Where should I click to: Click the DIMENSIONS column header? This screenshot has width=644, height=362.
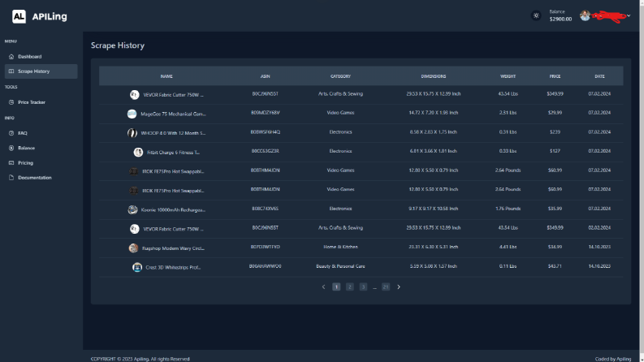[x=434, y=76]
